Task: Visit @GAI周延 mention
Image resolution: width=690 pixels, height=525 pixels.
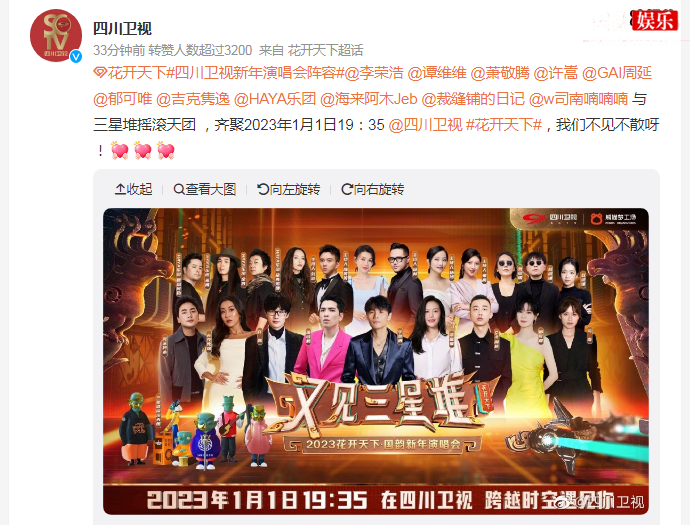Action: tap(617, 73)
